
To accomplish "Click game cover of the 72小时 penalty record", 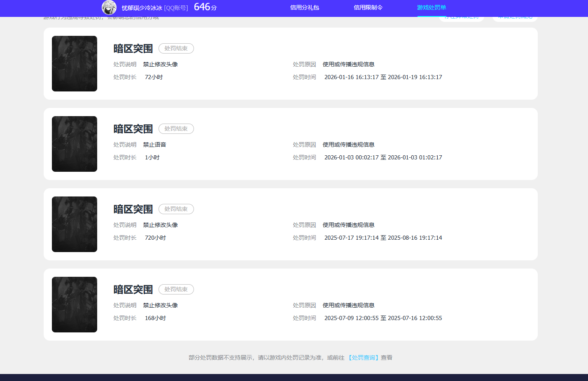I will (x=75, y=63).
